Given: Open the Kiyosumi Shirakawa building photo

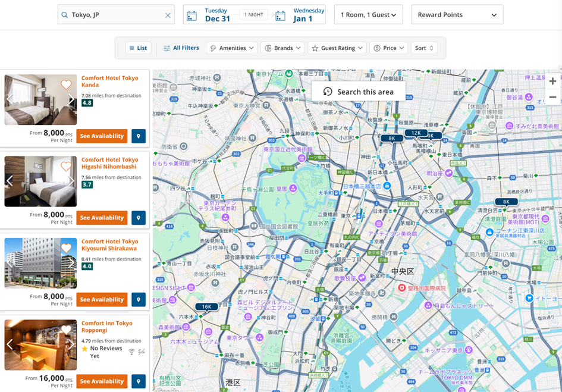Looking at the screenshot, I should (40, 264).
